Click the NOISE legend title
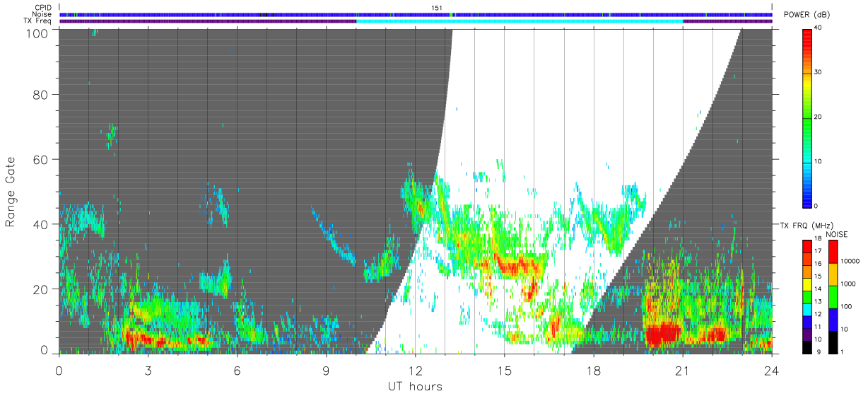This screenshot has width=868, height=401. point(837,234)
